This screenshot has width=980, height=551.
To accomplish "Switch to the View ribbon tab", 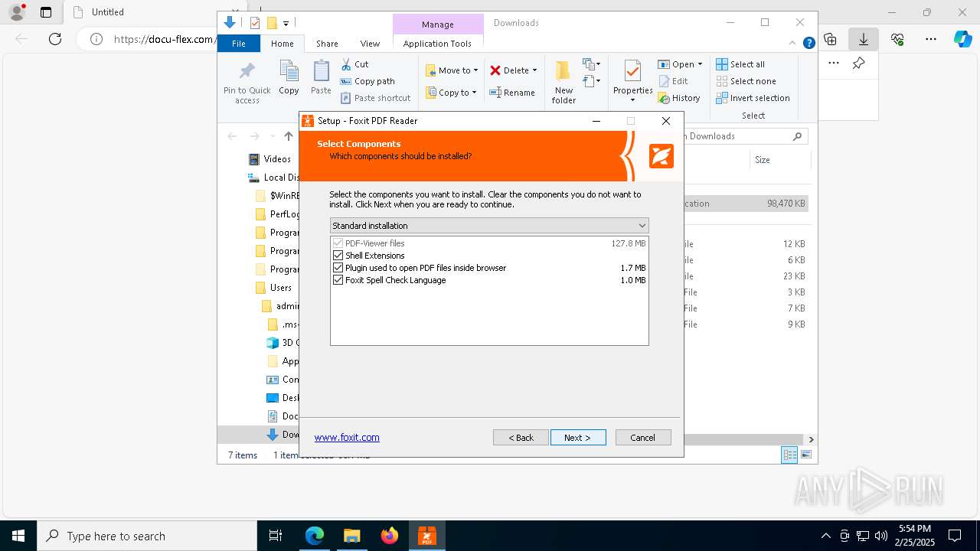I will click(370, 44).
